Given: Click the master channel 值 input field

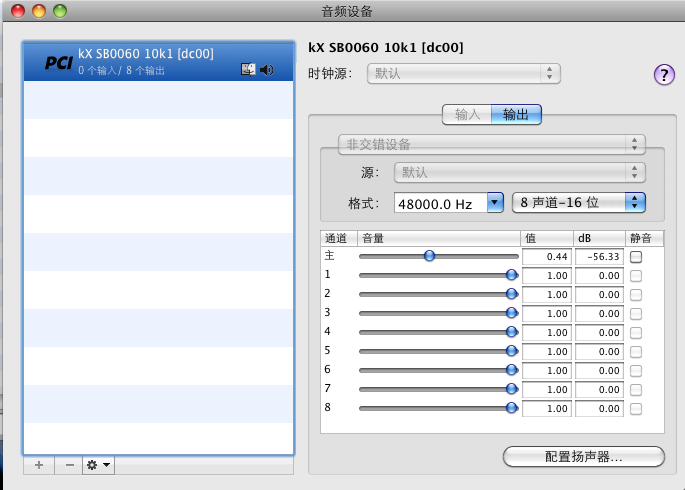Looking at the screenshot, I should [546, 257].
